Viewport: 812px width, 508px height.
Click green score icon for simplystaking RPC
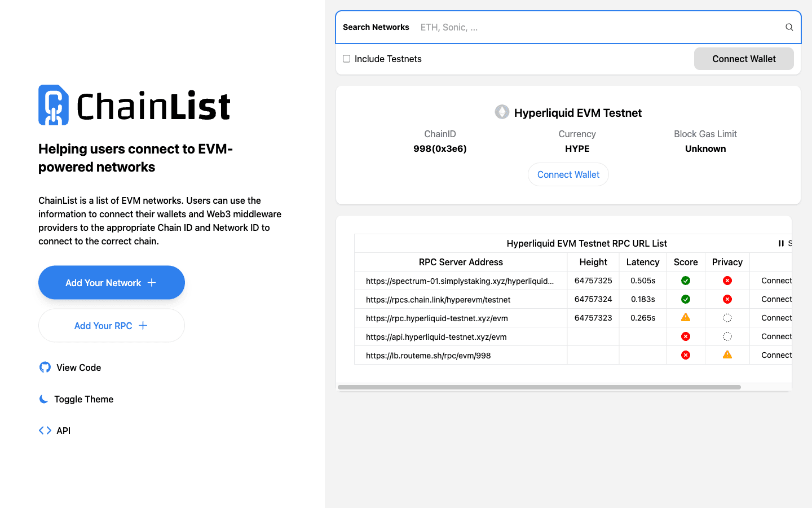click(x=686, y=281)
